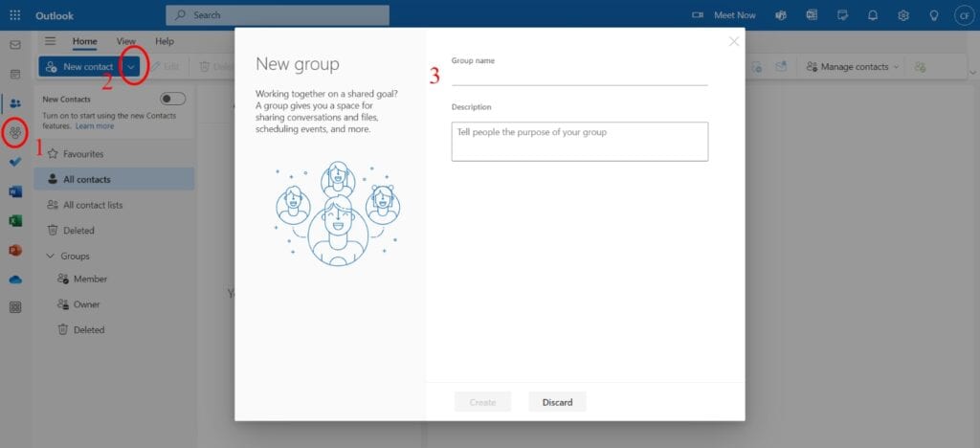This screenshot has height=448, width=980.
Task: Click the Create button
Action: [x=482, y=402]
